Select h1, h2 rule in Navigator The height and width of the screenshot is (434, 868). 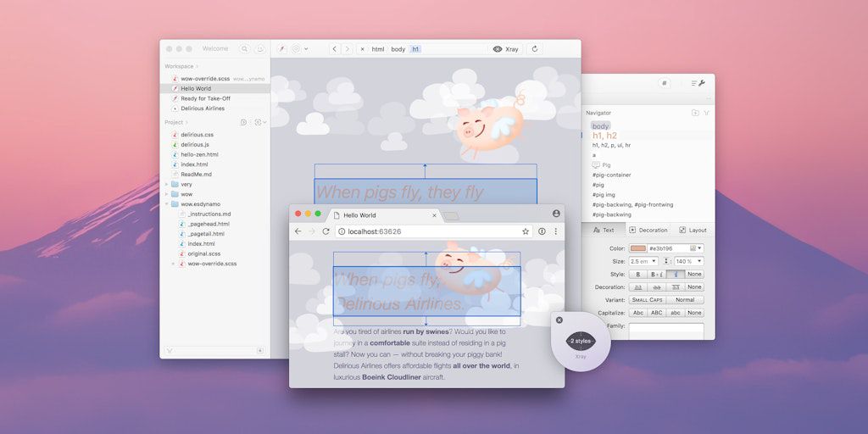604,136
